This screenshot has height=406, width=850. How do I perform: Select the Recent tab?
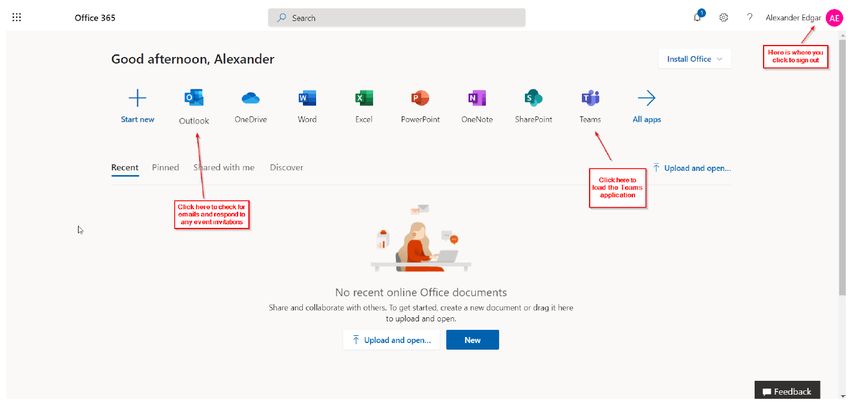tap(125, 167)
